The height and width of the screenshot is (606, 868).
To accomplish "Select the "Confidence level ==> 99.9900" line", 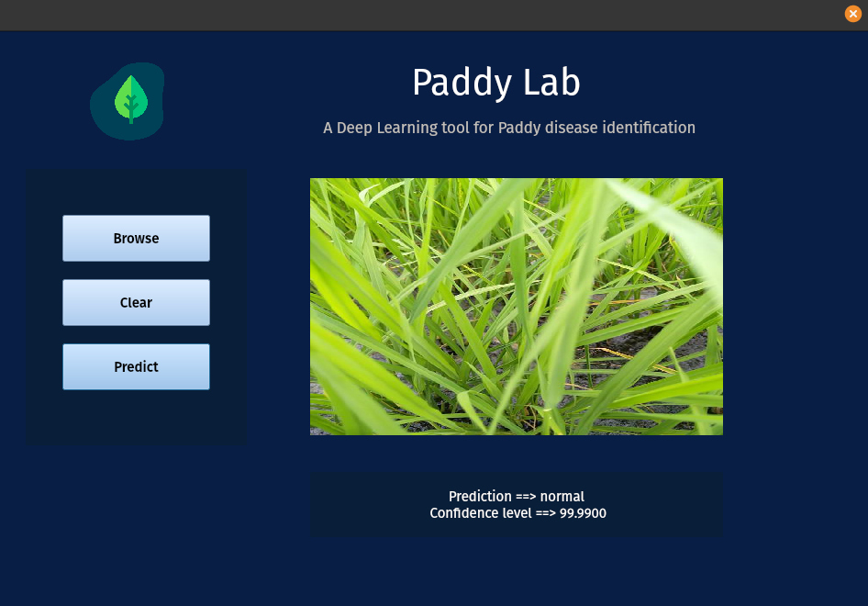I will click(517, 513).
